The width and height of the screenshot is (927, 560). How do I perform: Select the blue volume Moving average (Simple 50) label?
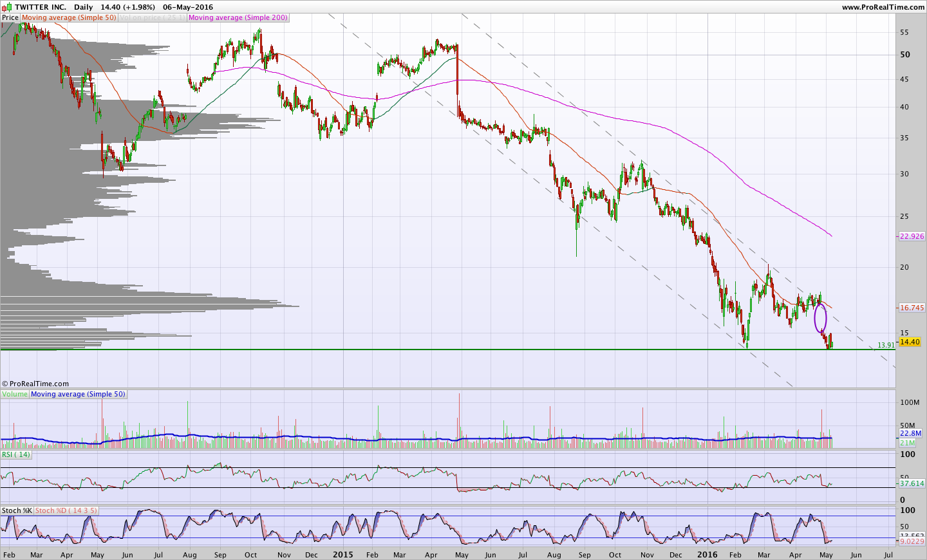click(x=78, y=394)
